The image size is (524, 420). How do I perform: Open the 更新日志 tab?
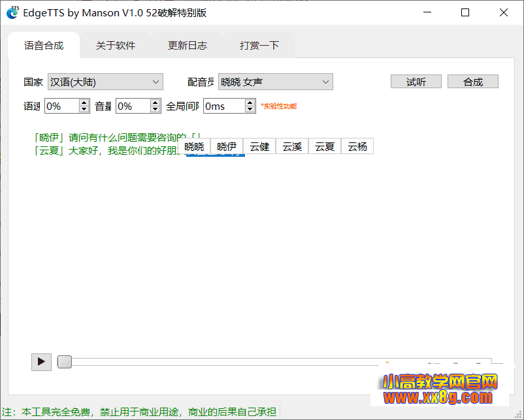[x=188, y=46]
